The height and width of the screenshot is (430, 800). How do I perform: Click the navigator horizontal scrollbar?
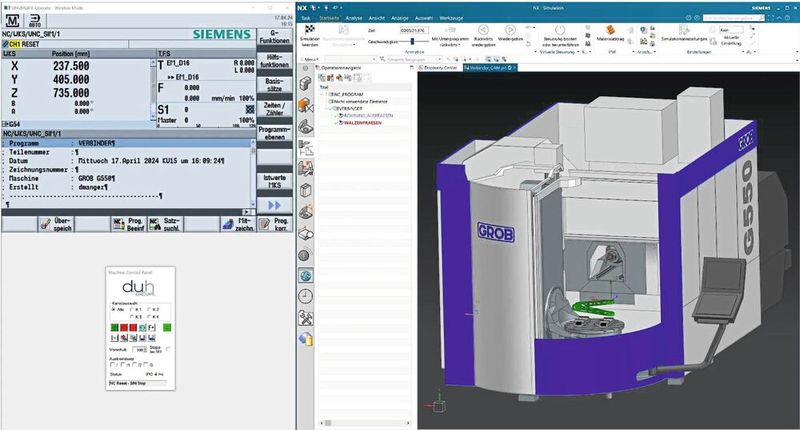365,423
